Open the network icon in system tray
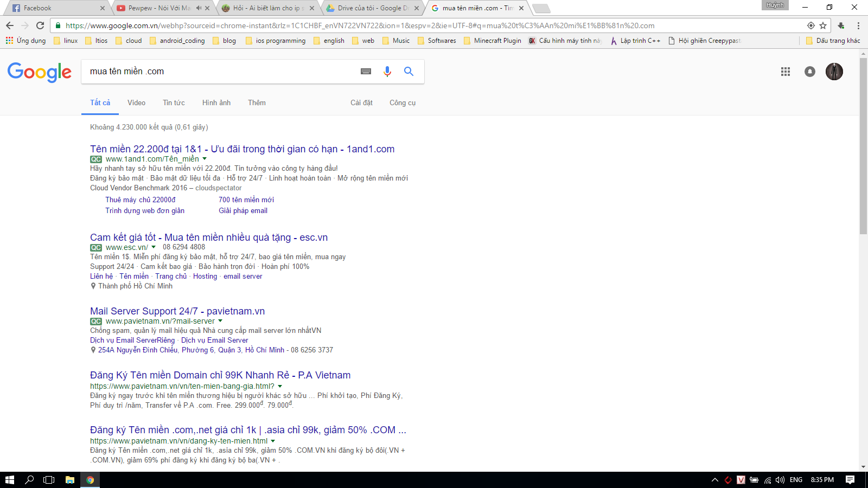The image size is (868, 488). coord(768,480)
